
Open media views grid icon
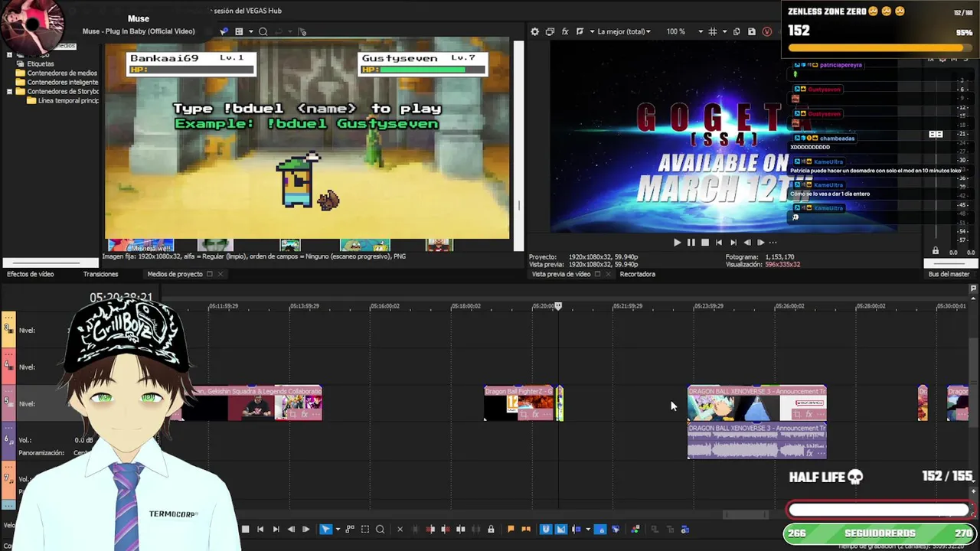(x=239, y=31)
